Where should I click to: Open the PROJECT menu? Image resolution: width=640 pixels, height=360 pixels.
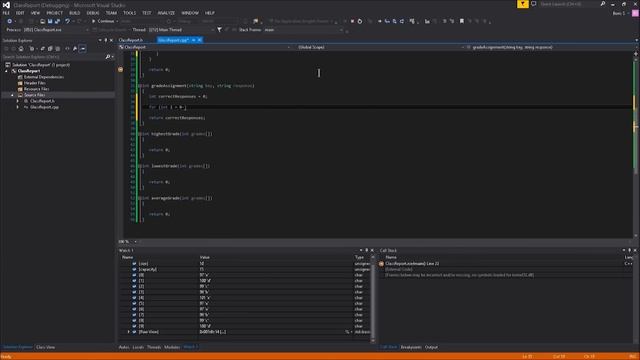pyautogui.click(x=54, y=13)
